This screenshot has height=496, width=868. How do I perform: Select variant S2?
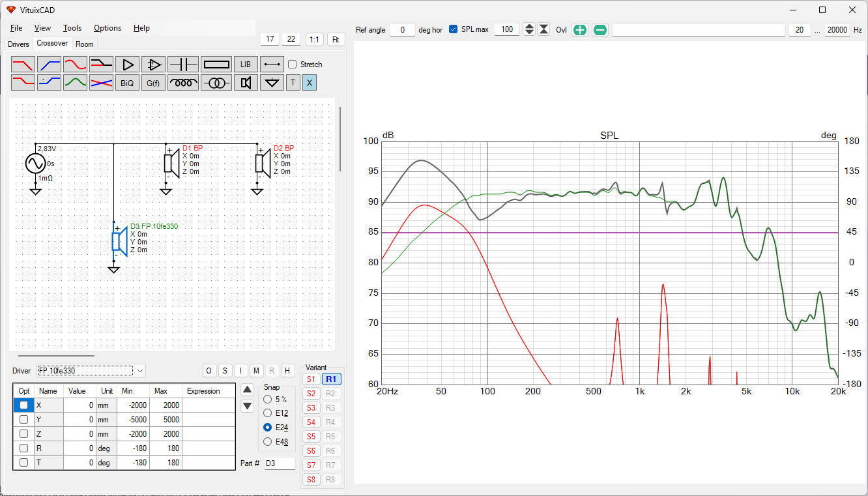click(x=311, y=394)
